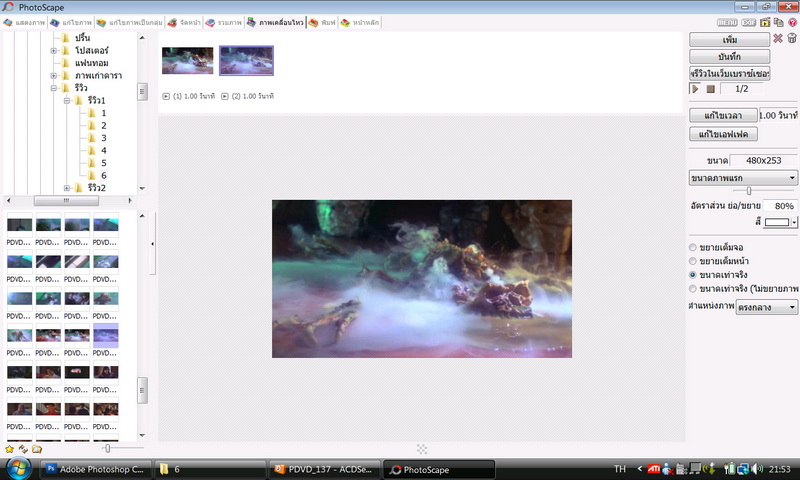
Task: Open the รวมภาพ combine tab
Action: tap(223, 22)
